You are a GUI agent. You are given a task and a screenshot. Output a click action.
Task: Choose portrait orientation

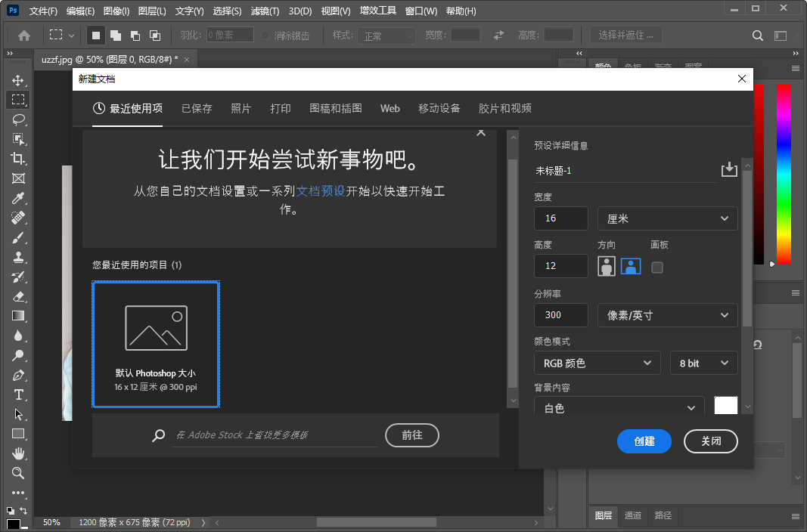(x=607, y=266)
